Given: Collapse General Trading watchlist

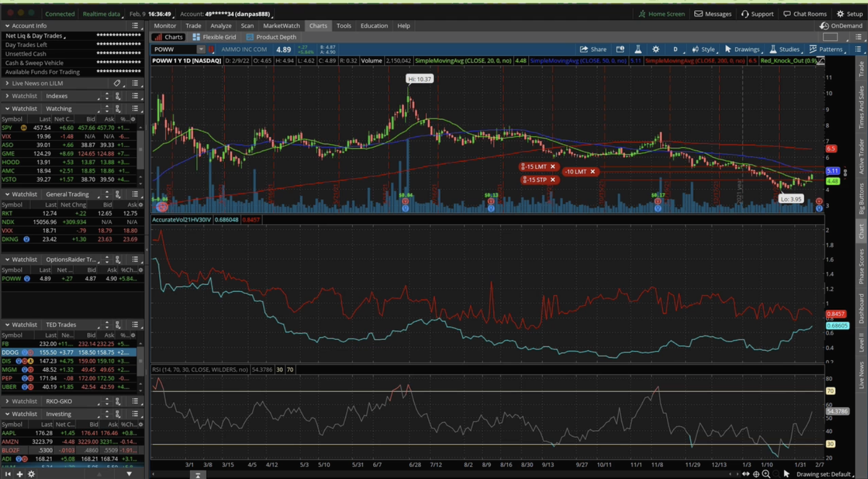Looking at the screenshot, I should tap(7, 194).
